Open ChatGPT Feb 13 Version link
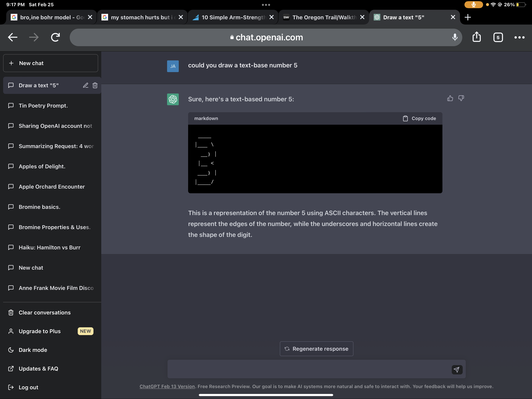Image resolution: width=532 pixels, height=399 pixels. click(167, 387)
